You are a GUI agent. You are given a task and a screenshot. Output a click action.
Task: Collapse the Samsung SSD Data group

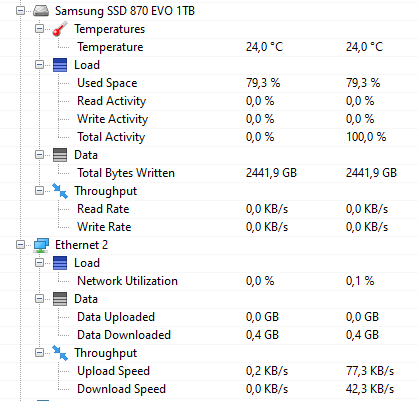[x=39, y=155]
